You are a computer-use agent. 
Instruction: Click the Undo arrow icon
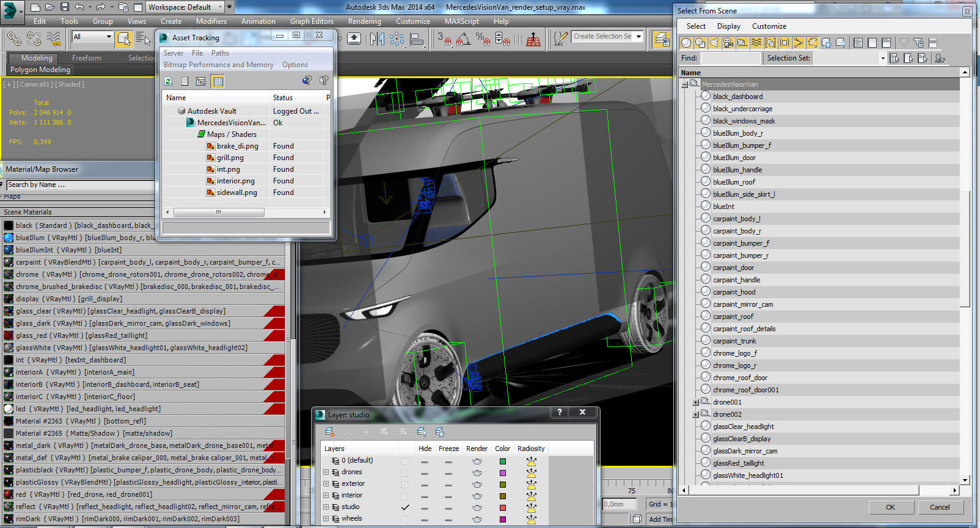coord(79,7)
